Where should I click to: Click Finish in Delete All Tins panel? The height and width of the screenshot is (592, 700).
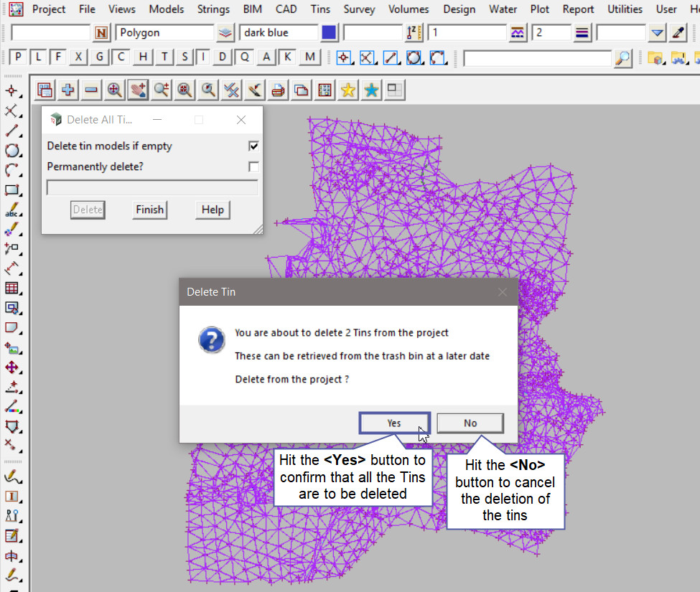click(150, 210)
